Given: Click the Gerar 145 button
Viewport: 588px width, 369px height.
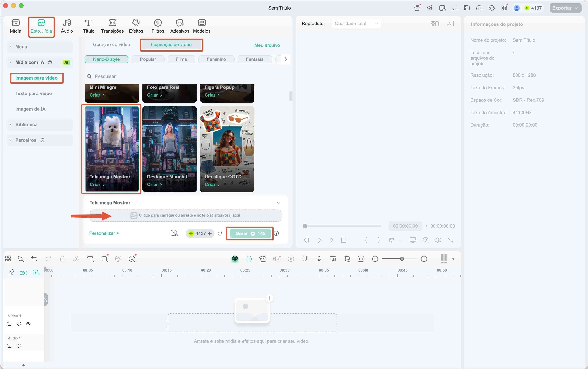Looking at the screenshot, I should (250, 233).
